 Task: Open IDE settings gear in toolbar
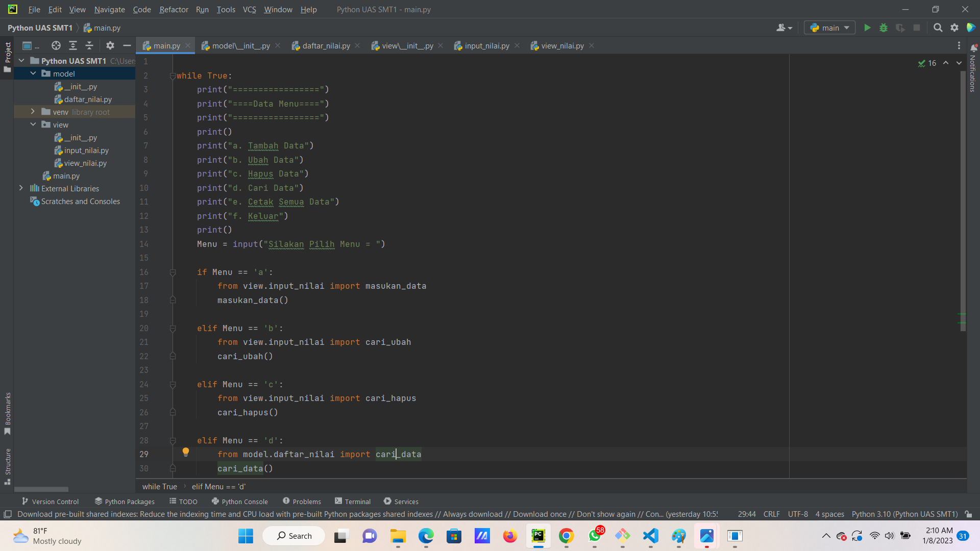point(954,28)
